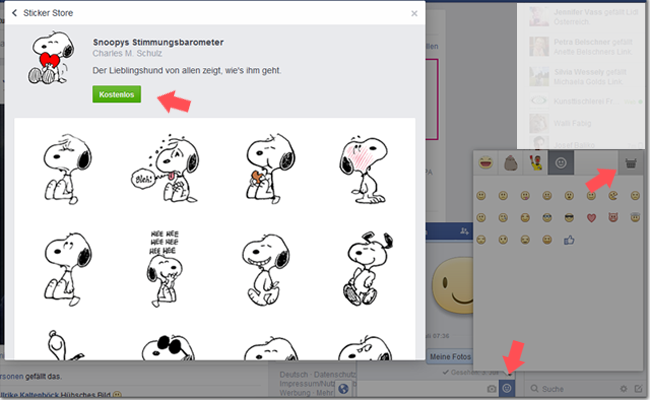
Task: Insert the nerd glasses emoticon
Action: coord(547,218)
